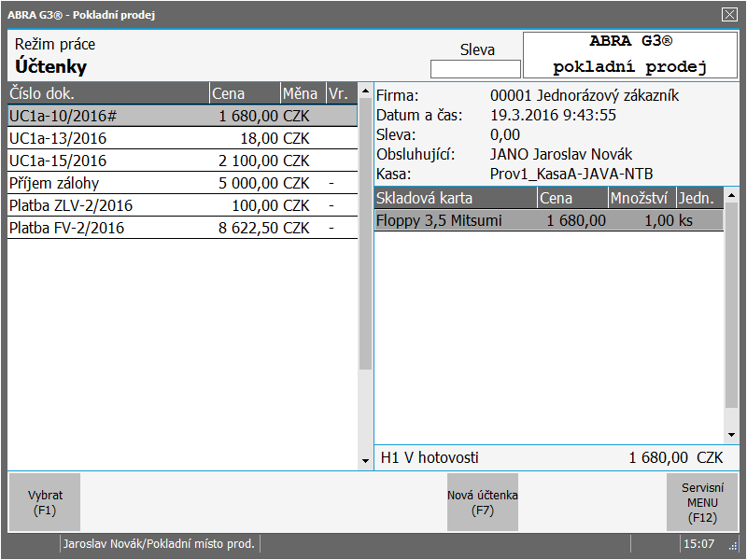
Task: Click the Měna column header
Action: tap(302, 93)
